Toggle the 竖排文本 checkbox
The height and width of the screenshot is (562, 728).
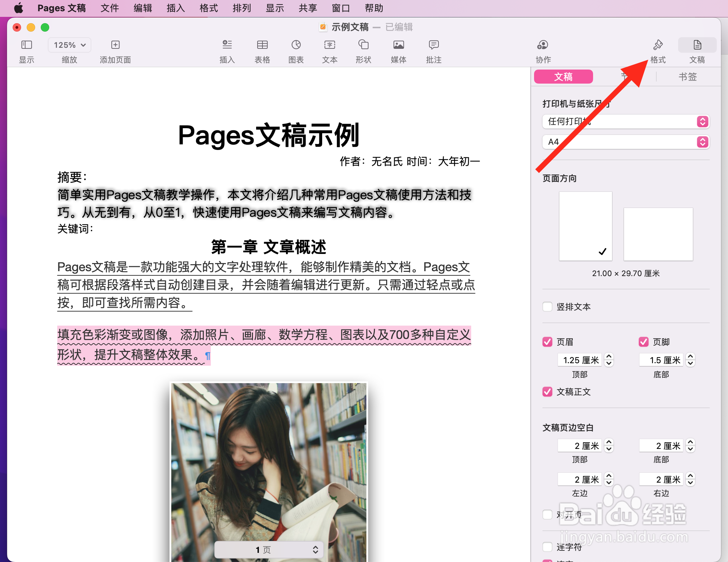point(547,307)
